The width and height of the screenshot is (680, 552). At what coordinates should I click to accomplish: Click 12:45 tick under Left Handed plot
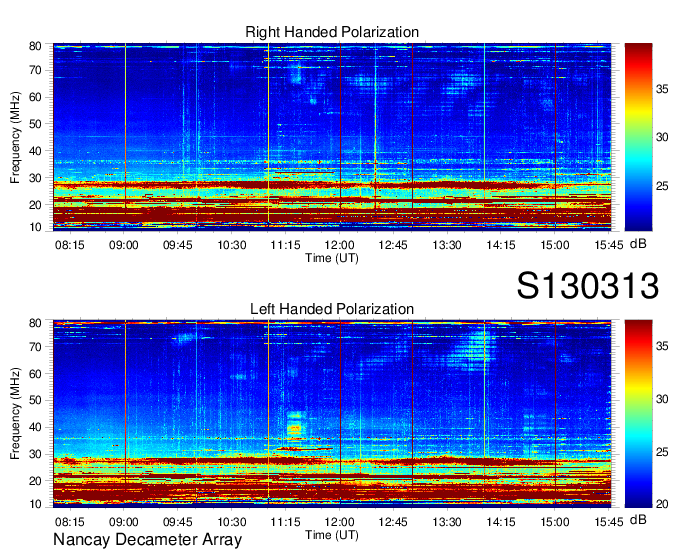(393, 522)
